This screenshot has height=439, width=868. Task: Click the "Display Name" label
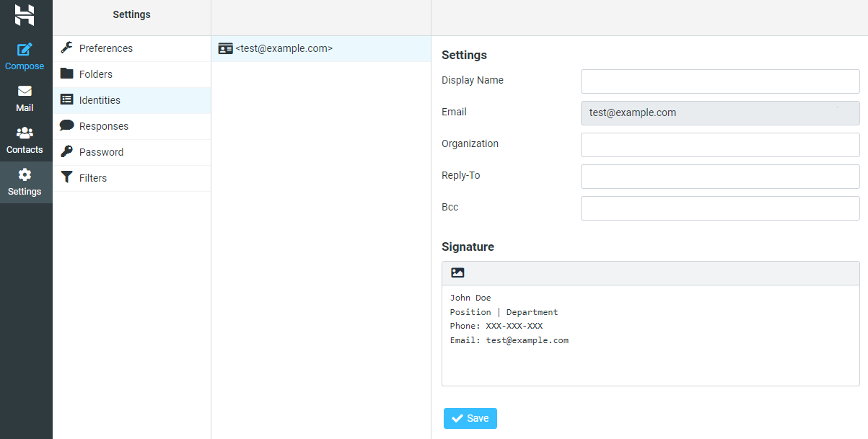(473, 80)
